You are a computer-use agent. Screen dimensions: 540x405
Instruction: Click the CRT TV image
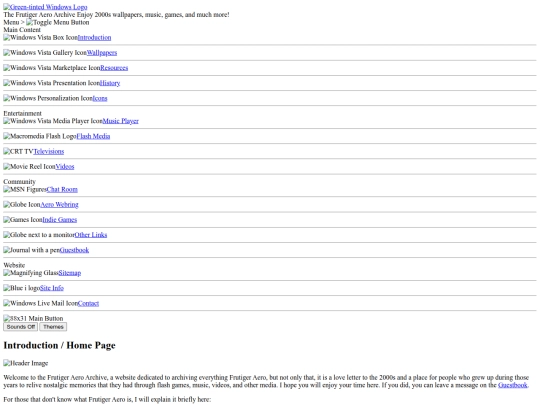click(18, 151)
